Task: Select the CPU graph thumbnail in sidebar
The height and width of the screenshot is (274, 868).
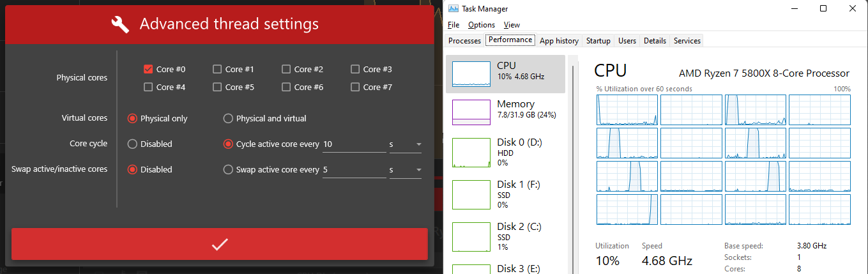Action: pos(471,74)
